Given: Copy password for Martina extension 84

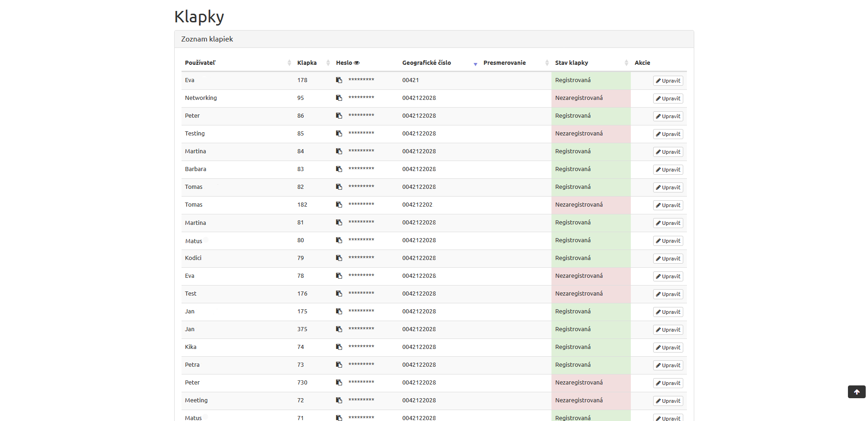Looking at the screenshot, I should pos(339,151).
